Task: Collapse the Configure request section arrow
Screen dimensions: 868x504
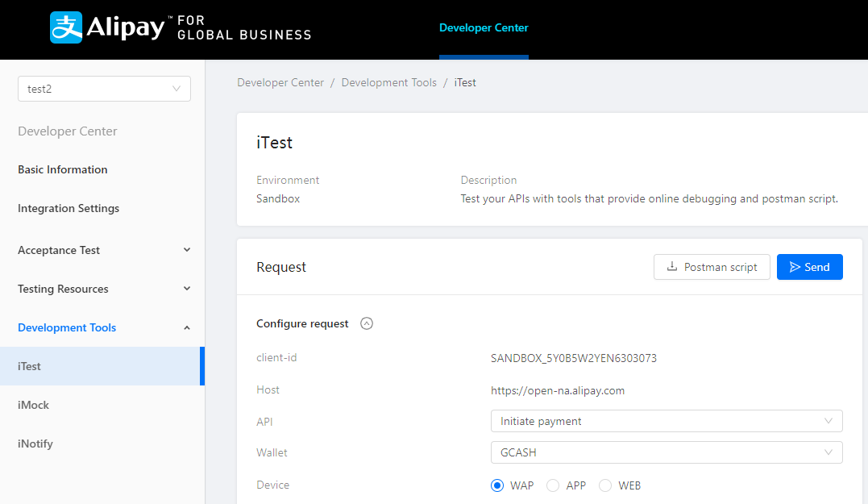Action: (367, 323)
